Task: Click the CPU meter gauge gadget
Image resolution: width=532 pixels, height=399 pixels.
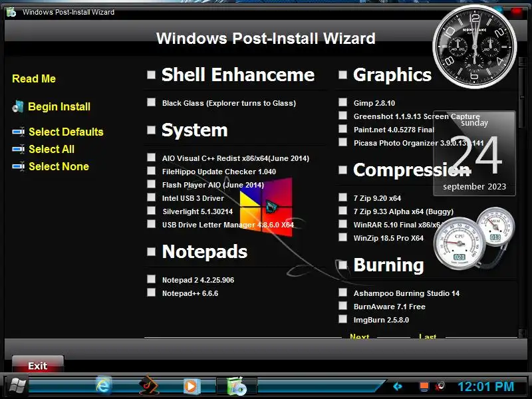Action: (x=459, y=243)
